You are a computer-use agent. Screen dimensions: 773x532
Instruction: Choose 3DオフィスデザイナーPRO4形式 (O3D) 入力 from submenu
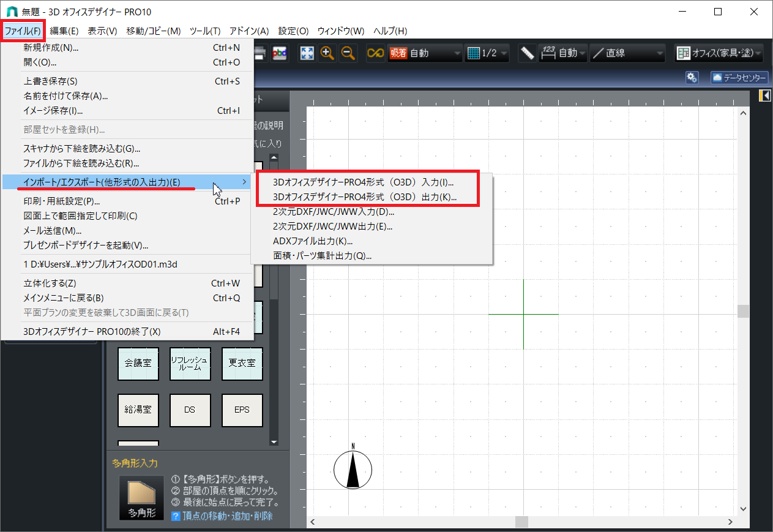pyautogui.click(x=363, y=182)
